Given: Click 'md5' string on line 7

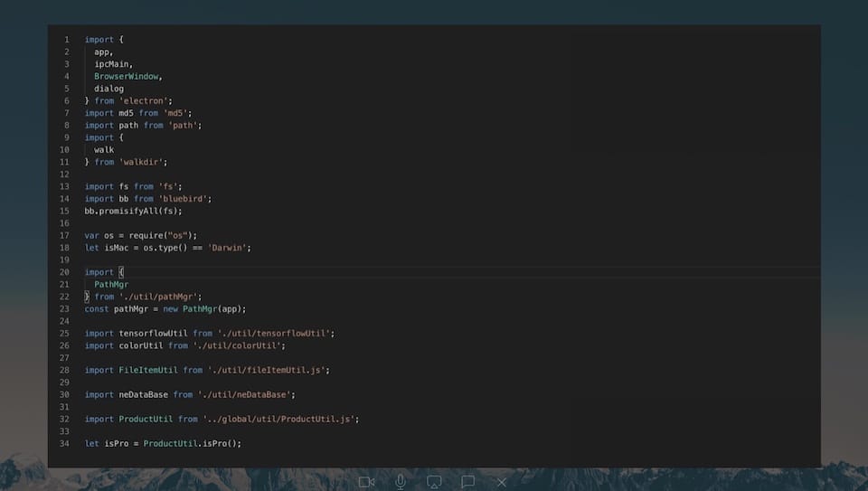Looking at the screenshot, I should pyautogui.click(x=175, y=113).
